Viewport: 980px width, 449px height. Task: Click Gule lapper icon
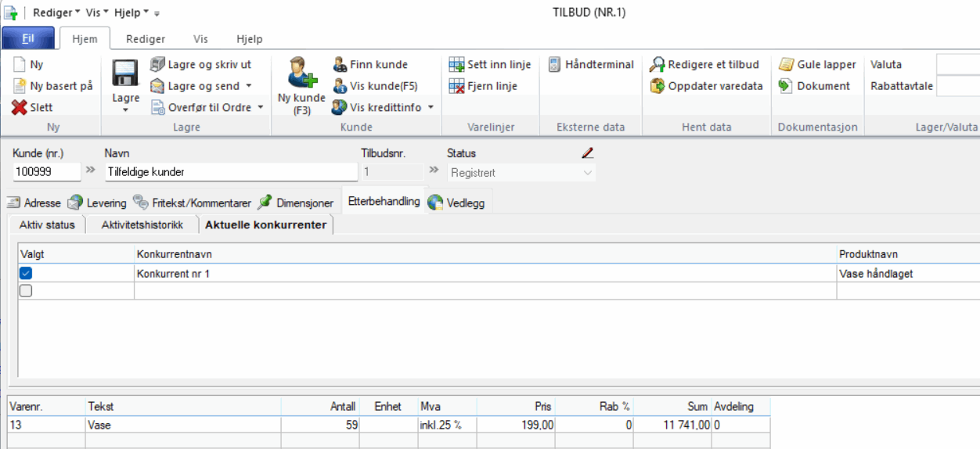pyautogui.click(x=786, y=64)
